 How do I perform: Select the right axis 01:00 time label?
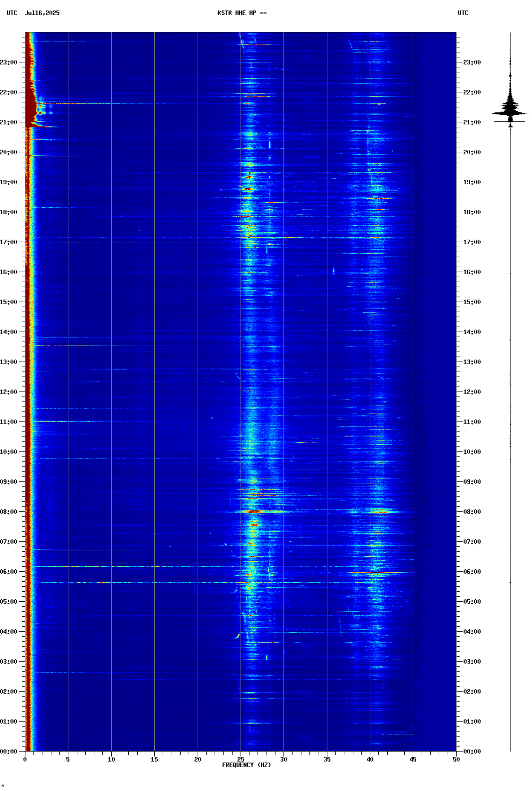tap(472, 722)
